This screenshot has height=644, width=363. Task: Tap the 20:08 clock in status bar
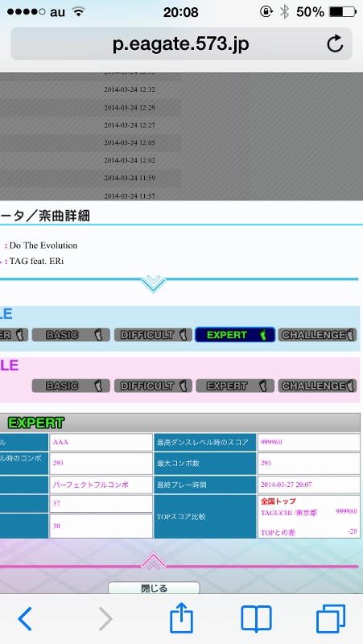(180, 12)
